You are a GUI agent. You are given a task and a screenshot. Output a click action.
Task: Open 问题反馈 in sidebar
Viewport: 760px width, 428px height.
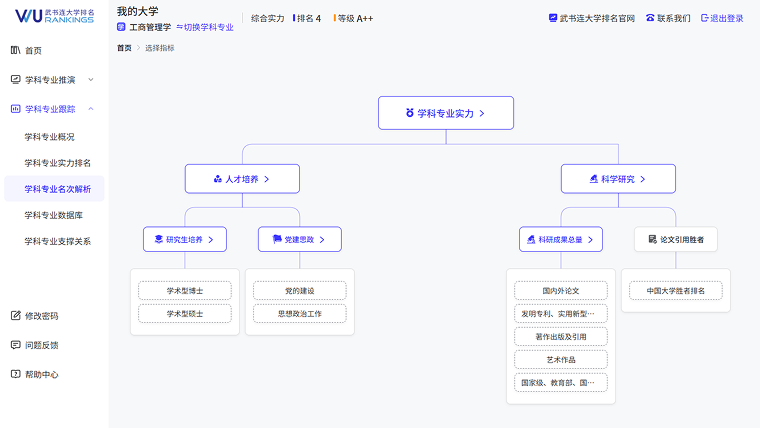pyautogui.click(x=41, y=345)
